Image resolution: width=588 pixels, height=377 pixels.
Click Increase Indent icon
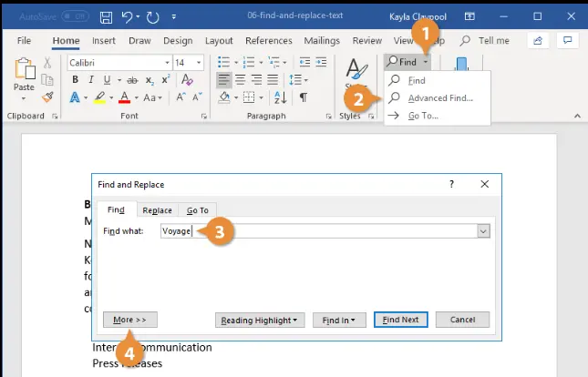tap(321, 62)
